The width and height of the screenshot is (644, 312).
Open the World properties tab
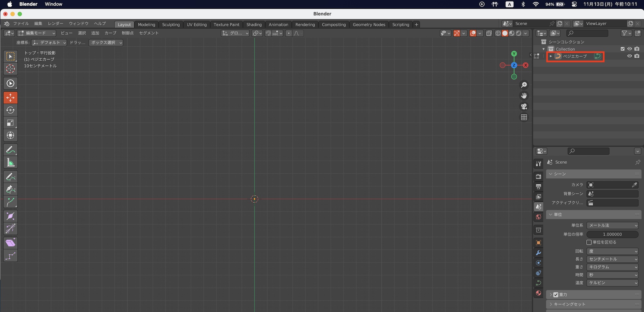pyautogui.click(x=538, y=217)
